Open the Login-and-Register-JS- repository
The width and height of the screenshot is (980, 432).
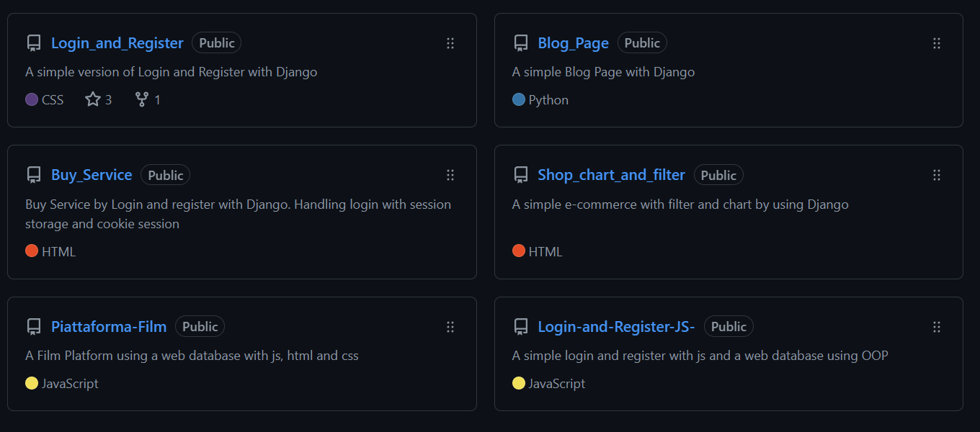coord(616,327)
